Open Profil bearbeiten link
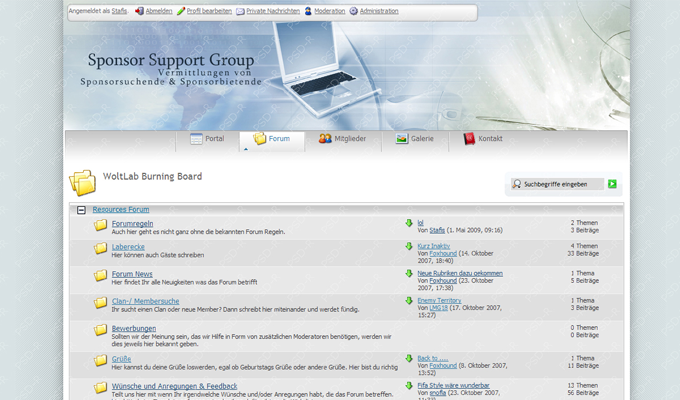Viewport: 680px width, 400px height. pyautogui.click(x=209, y=11)
